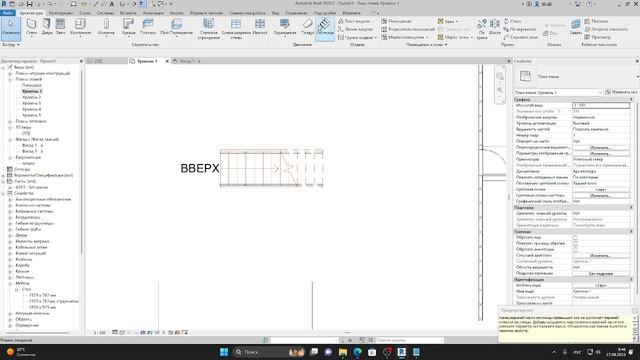Select the Компонент tool
Viewport: 640px width, 360px height.
tap(80, 27)
